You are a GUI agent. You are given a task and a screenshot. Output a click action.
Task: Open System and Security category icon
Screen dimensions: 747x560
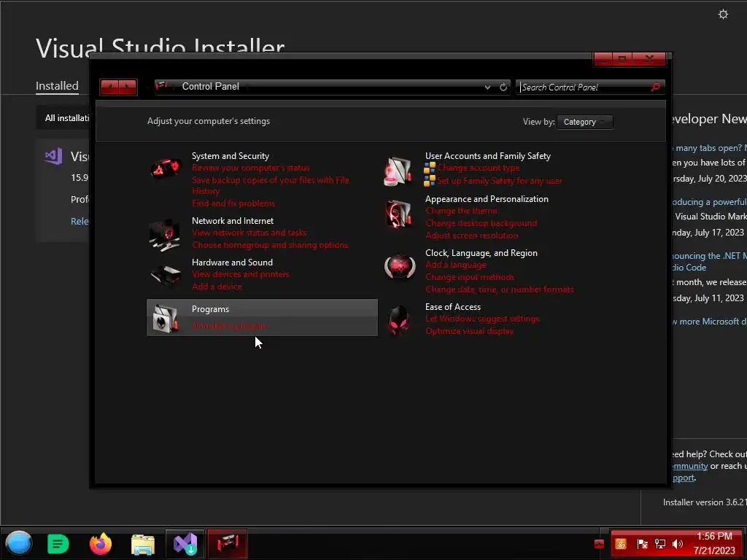166,168
